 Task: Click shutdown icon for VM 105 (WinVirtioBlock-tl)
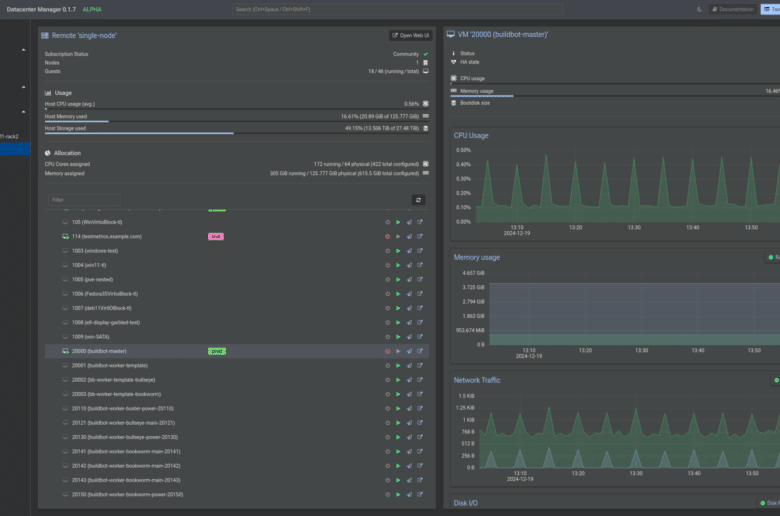click(388, 222)
